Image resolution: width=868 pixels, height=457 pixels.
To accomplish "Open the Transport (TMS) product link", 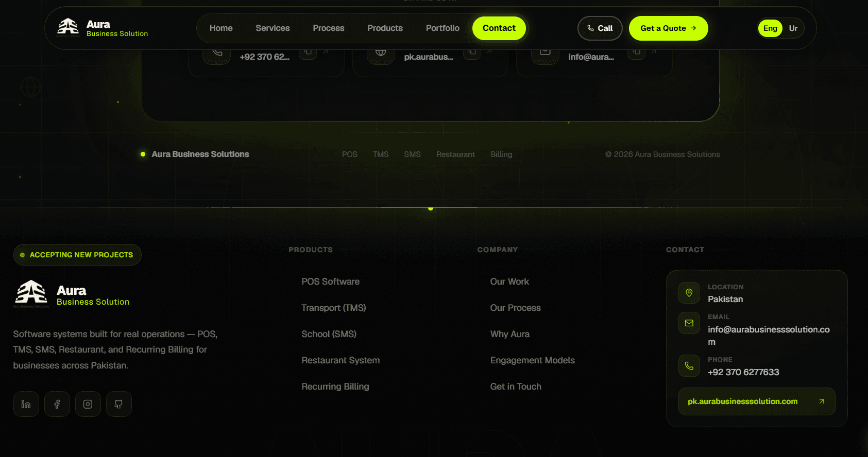I will pyautogui.click(x=334, y=308).
